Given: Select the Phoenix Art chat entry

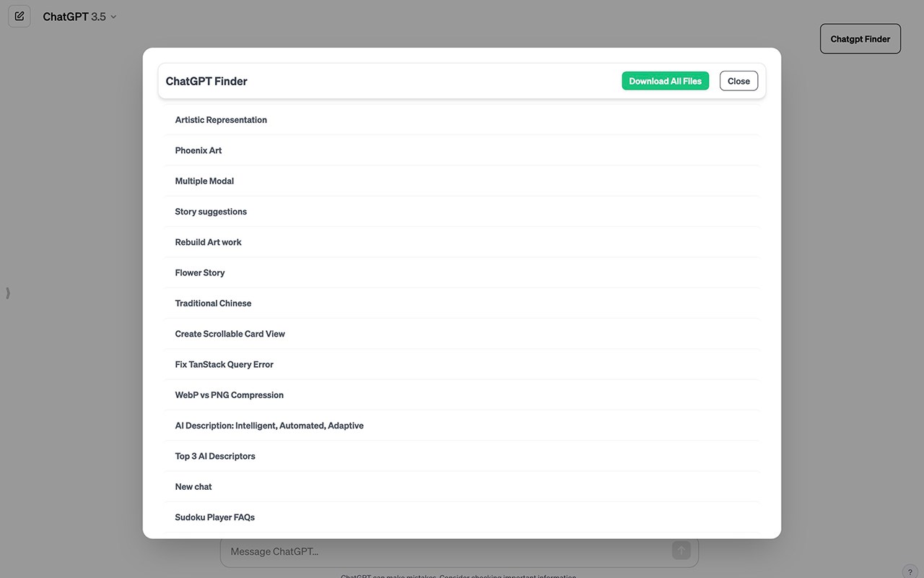Looking at the screenshot, I should (x=199, y=150).
